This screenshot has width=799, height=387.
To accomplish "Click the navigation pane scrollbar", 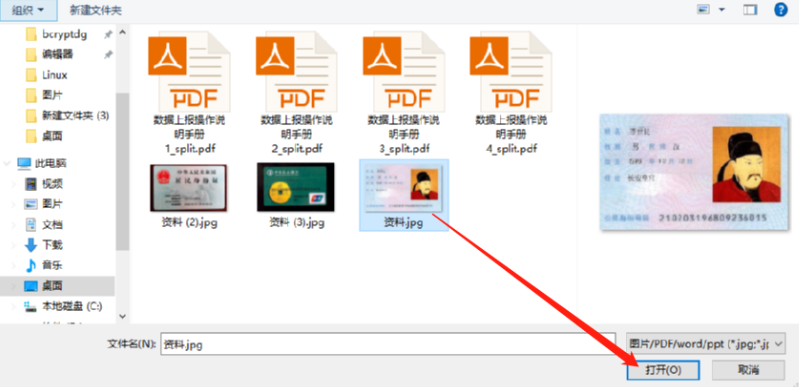I will pos(122,173).
